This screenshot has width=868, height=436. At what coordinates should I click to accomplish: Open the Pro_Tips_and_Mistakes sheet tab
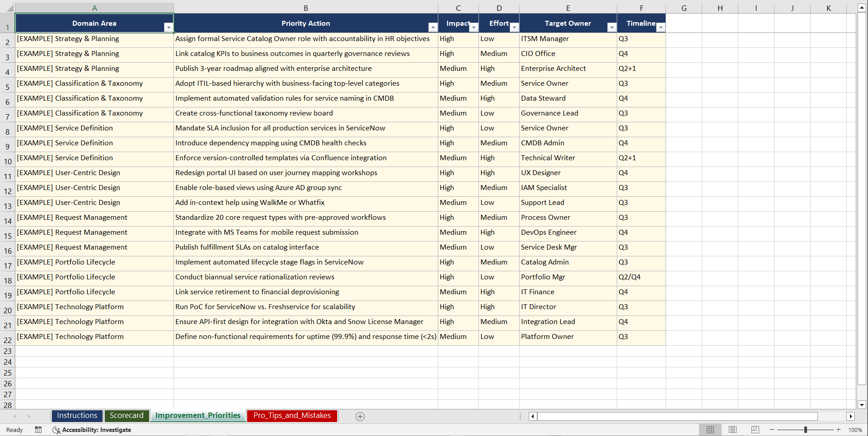coord(292,416)
